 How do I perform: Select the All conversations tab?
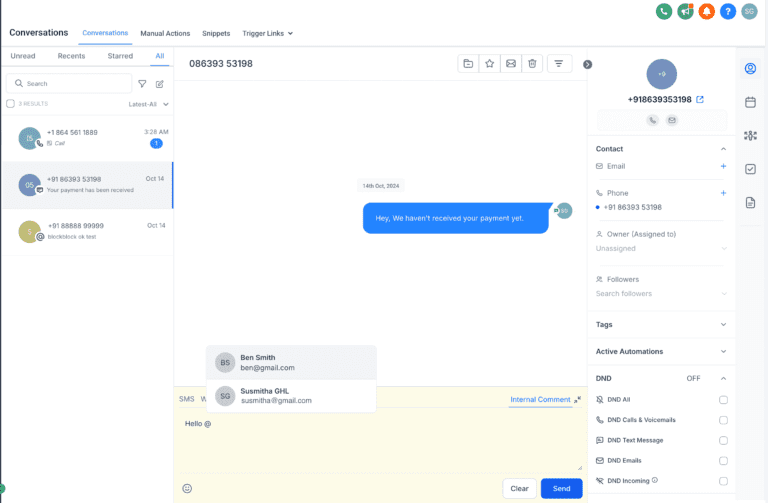point(160,56)
